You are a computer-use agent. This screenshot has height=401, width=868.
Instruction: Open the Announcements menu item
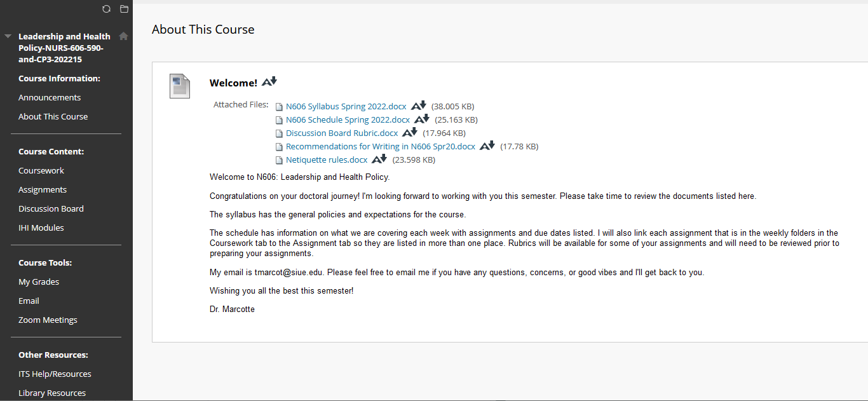click(50, 97)
